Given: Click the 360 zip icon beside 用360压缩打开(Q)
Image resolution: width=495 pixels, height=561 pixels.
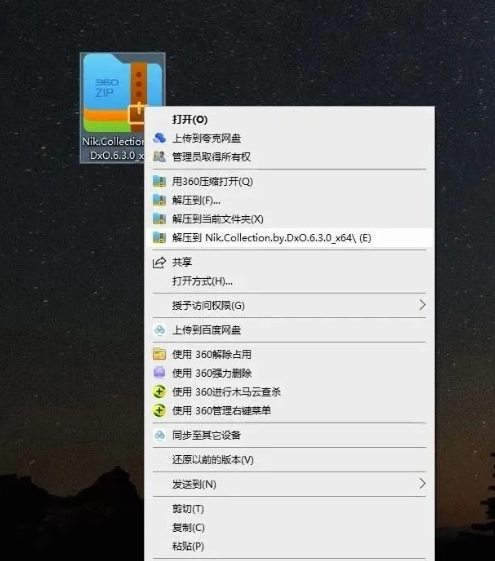Looking at the screenshot, I should click(159, 181).
